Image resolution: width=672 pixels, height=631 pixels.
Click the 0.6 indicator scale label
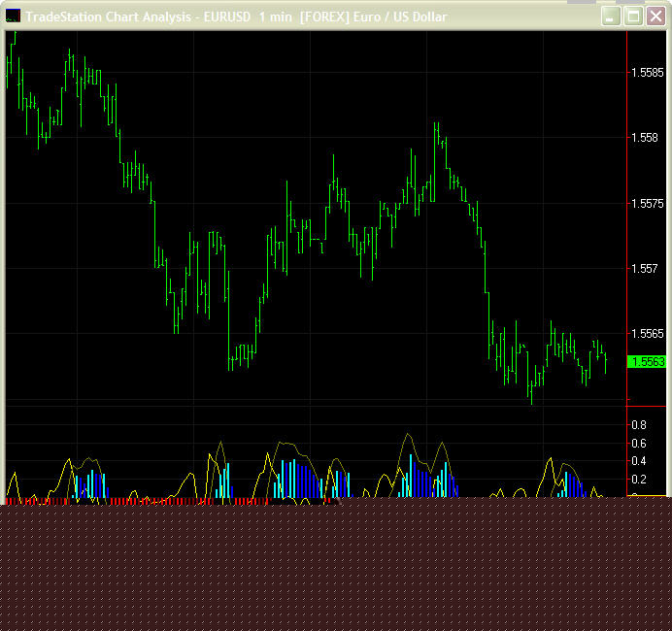(x=639, y=444)
